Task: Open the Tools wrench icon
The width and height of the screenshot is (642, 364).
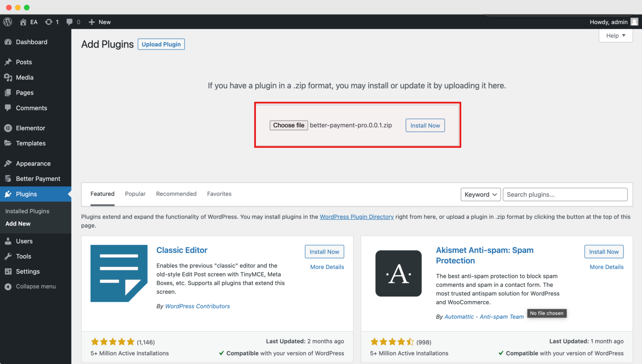Action: coord(9,256)
